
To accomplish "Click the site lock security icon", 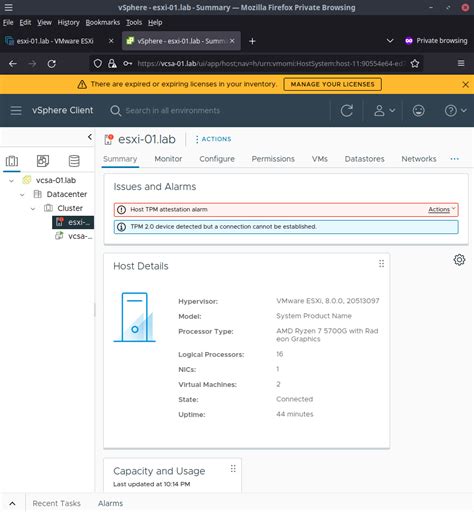I will (x=112, y=63).
